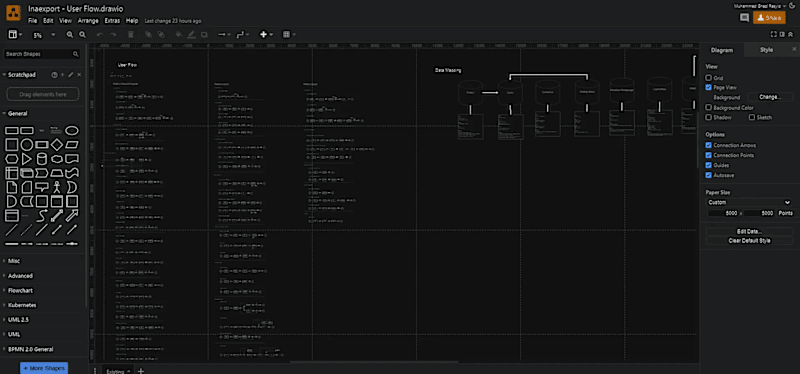Uncheck the Guides checkbox
Screen dimensions: 800x374
click(709, 165)
